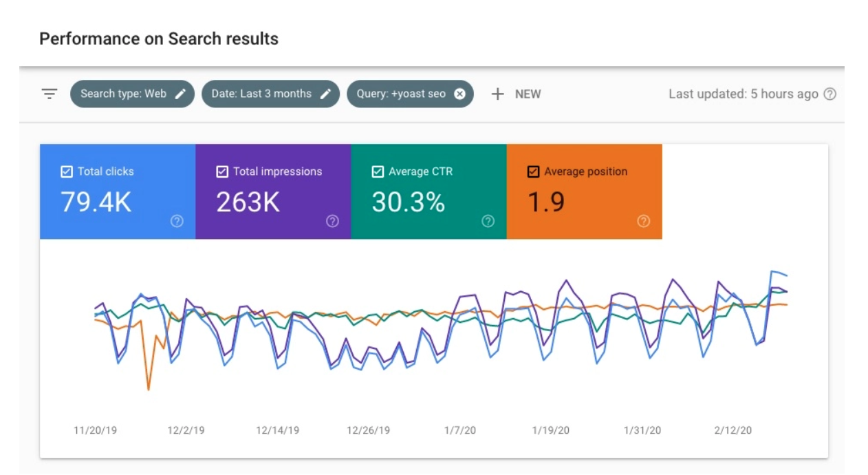Open help for Average position metric
This screenshot has height=475, width=868.
[x=644, y=221]
